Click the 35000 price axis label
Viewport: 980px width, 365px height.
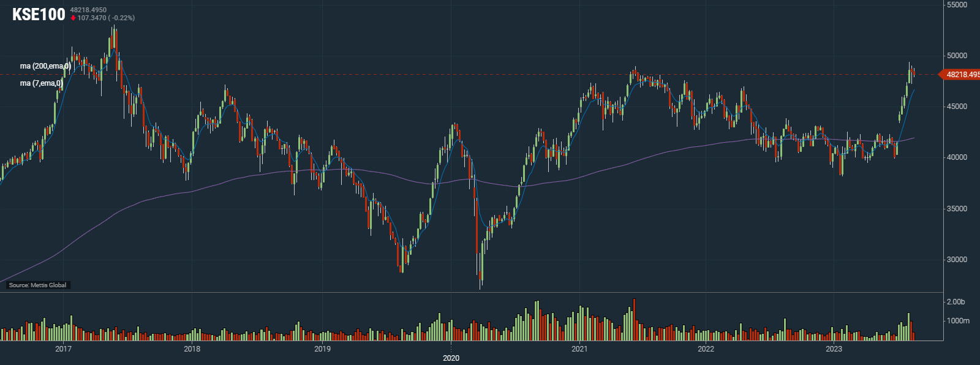pyautogui.click(x=957, y=209)
